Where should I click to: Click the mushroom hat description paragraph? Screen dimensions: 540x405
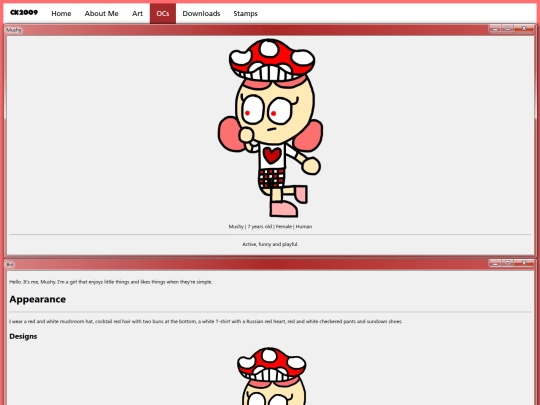206,321
